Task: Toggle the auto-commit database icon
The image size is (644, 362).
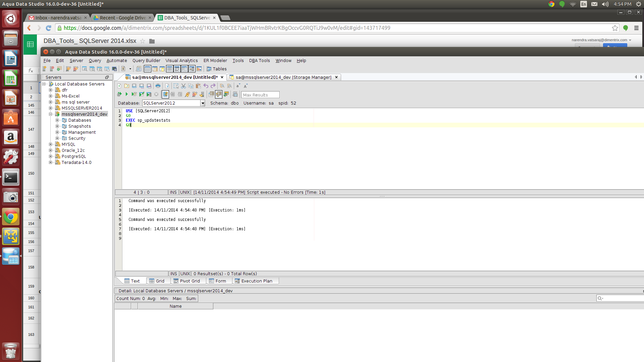Action: click(x=165, y=95)
